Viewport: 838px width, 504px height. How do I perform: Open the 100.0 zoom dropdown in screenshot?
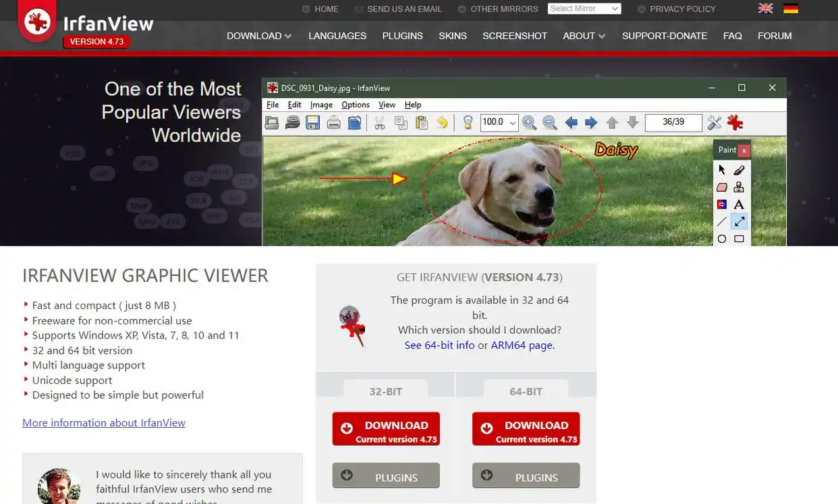[x=499, y=122]
